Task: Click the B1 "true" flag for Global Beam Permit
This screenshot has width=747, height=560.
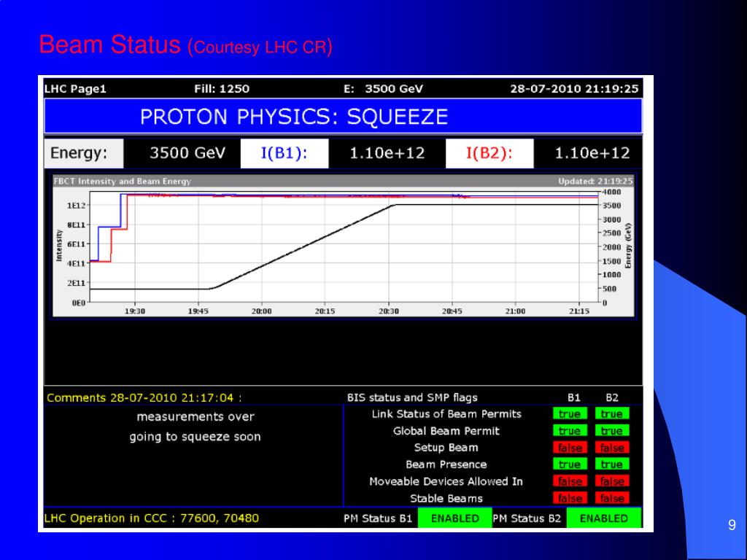Action: [x=570, y=431]
